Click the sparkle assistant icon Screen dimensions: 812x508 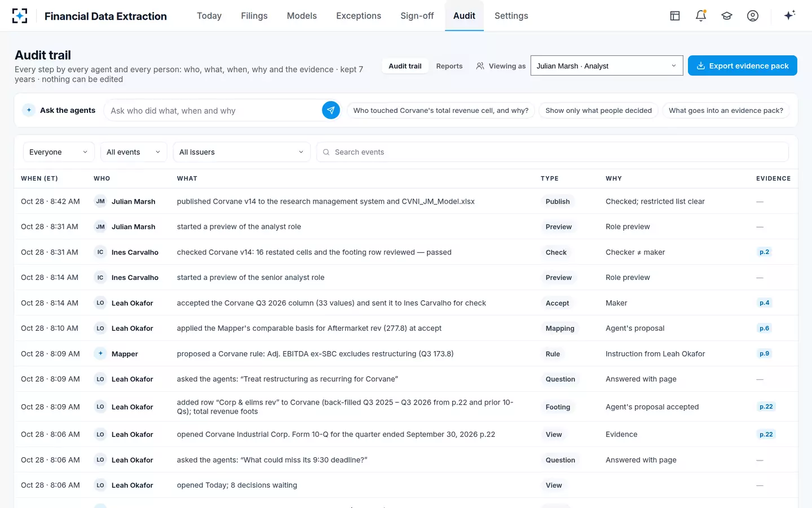789,15
